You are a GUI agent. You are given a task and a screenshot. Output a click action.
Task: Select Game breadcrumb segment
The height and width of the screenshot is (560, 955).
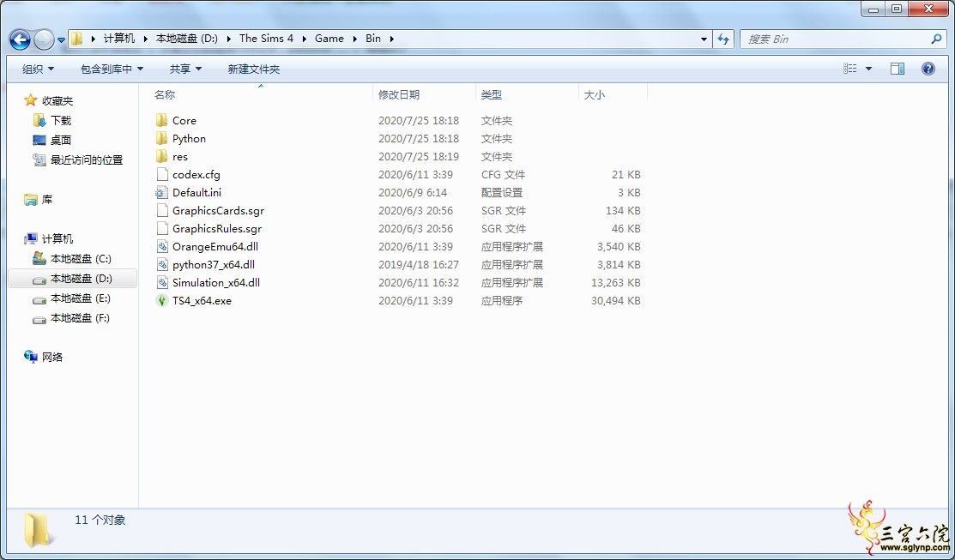click(x=329, y=39)
